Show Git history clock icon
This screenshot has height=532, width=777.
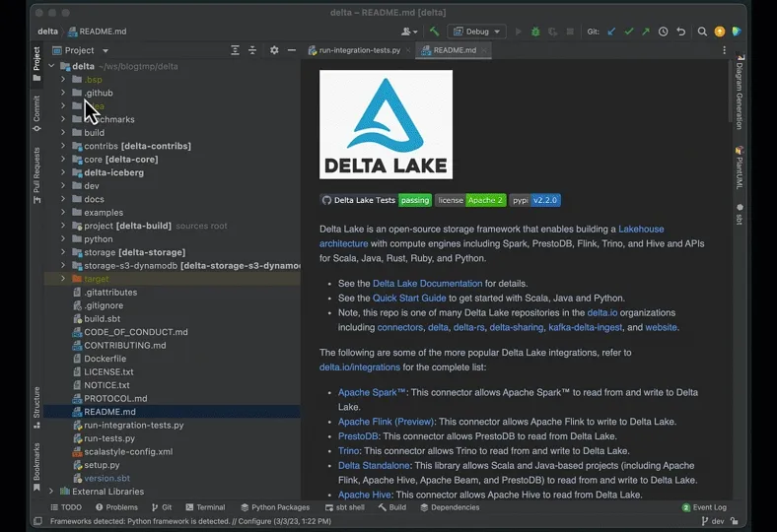click(x=663, y=32)
